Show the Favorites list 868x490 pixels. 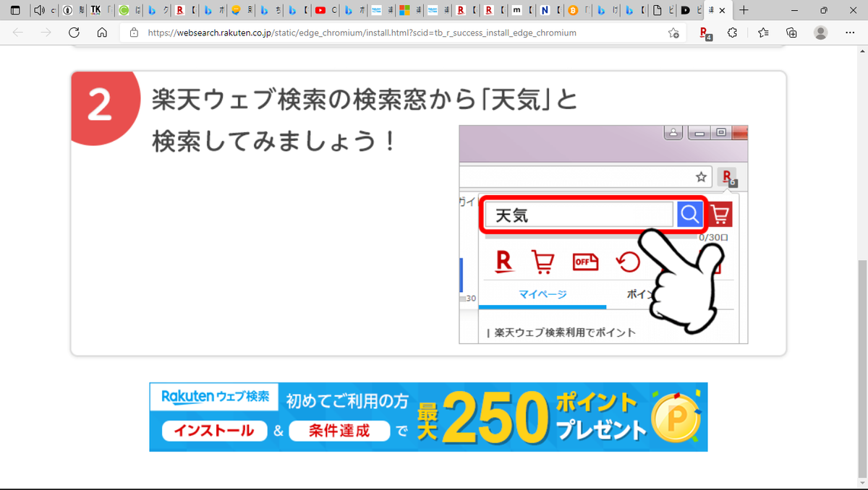point(763,33)
